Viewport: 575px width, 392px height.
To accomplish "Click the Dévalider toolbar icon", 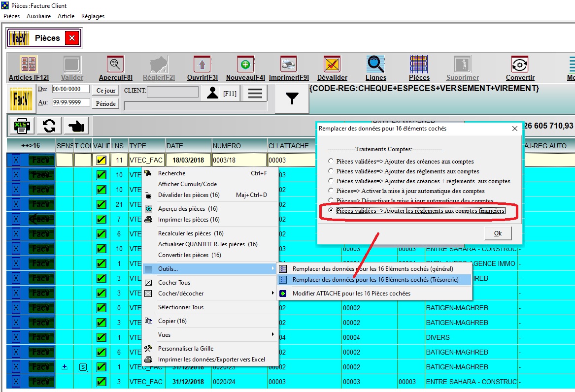I will [332, 65].
